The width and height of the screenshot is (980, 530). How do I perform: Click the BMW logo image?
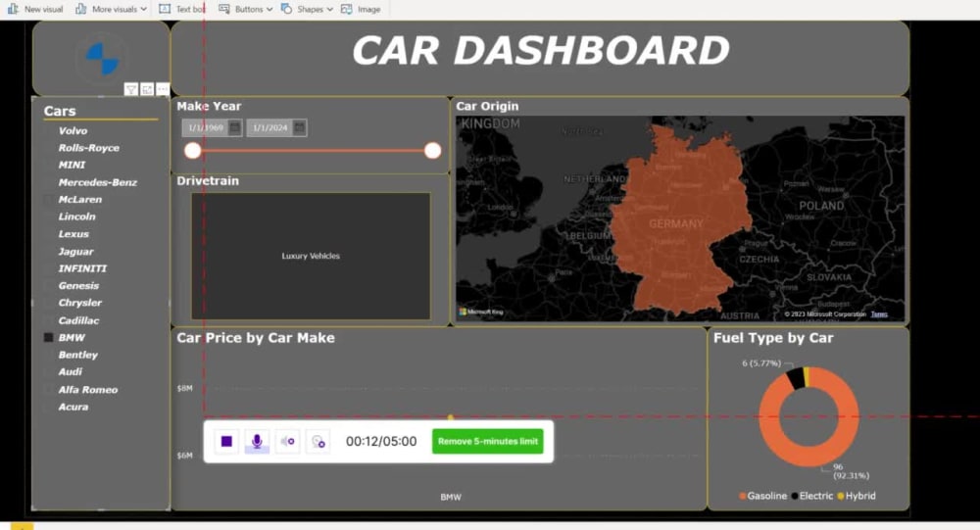102,58
